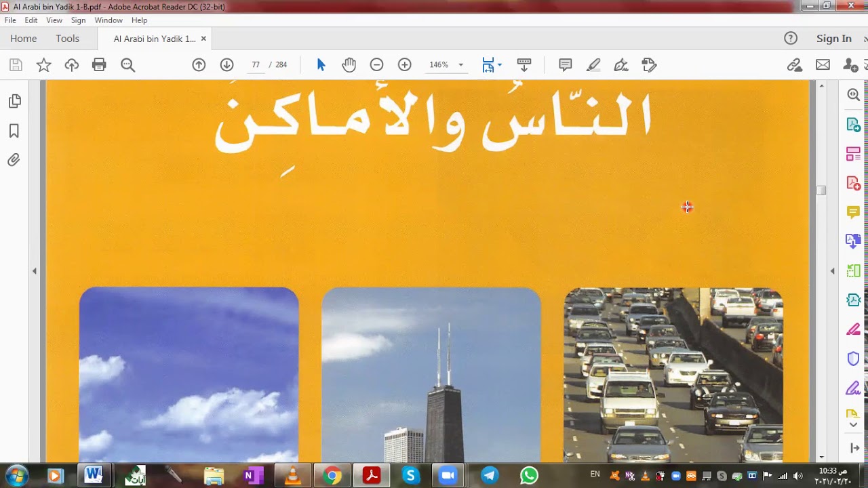Open the View menu
Screen dimensions: 868x488
tap(54, 20)
